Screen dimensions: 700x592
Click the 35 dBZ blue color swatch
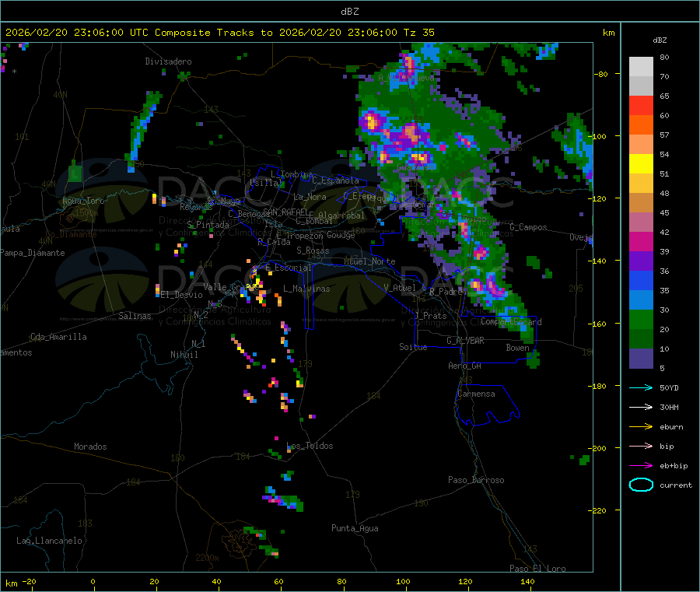tap(641, 280)
